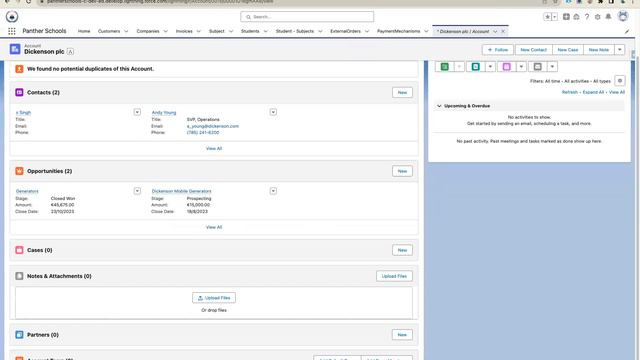Open row actions for Andy Young contact

[x=273, y=112]
